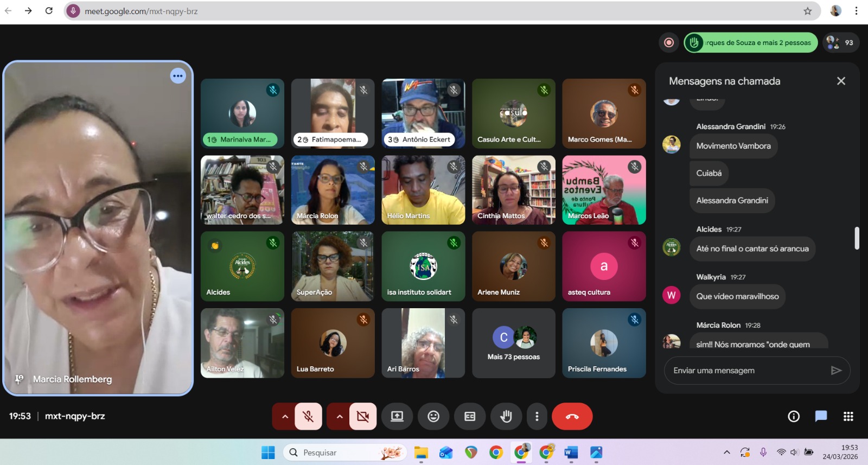Screen dimensions: 868x465
Task: Open the meeting details info icon
Action: 794,416
